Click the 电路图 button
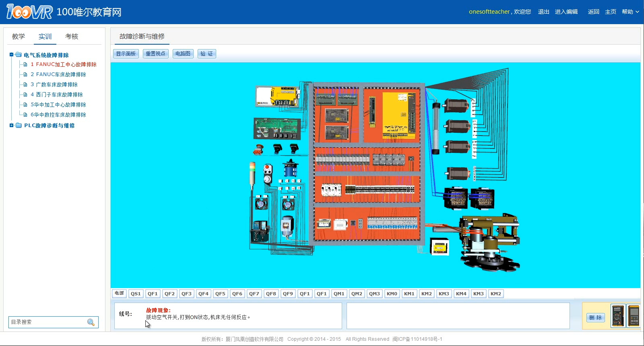Screen dimensions: 644x346 (183, 54)
